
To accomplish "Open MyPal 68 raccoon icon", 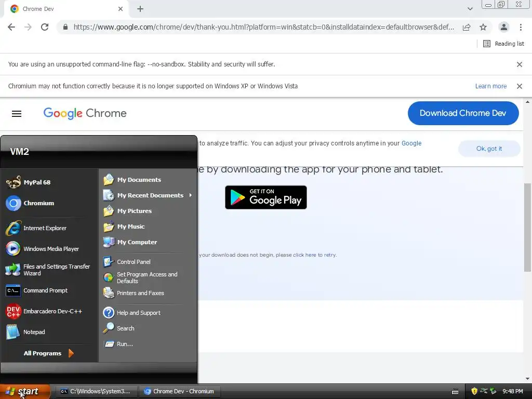I will (x=13, y=182).
